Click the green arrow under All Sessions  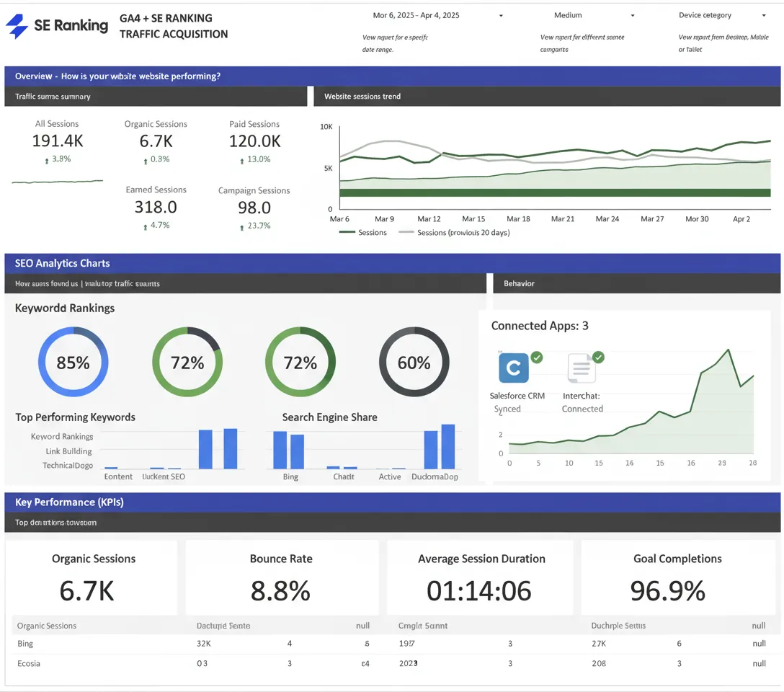click(47, 160)
